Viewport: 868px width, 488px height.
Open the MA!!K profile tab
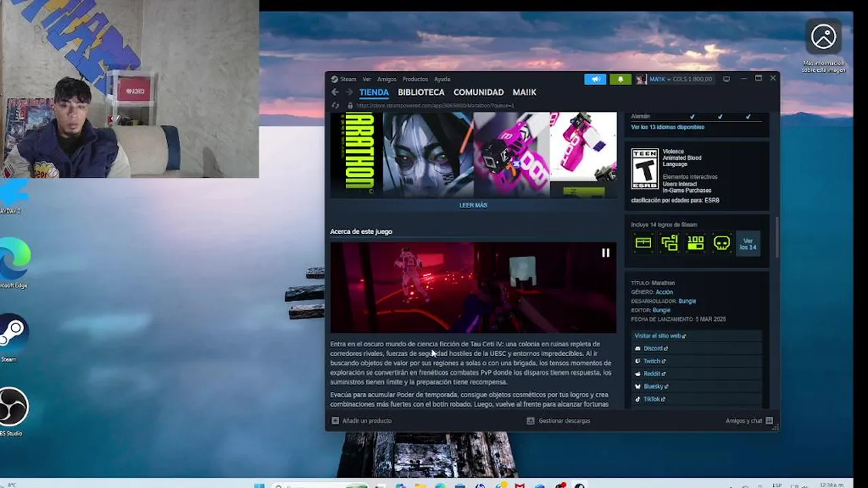click(524, 92)
